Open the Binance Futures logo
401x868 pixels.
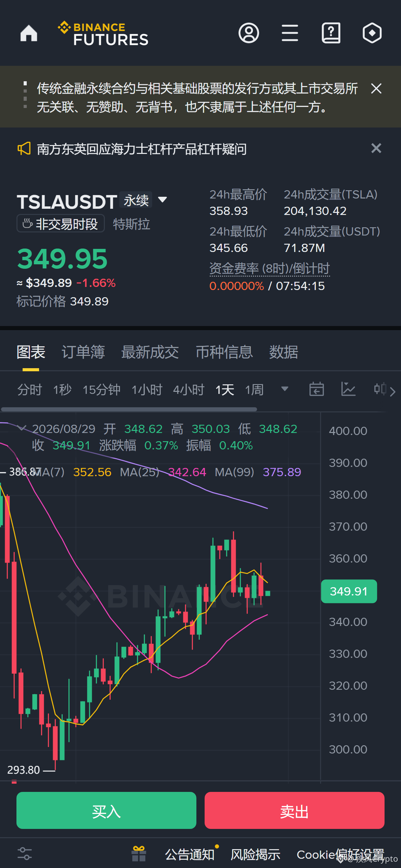pos(103,33)
